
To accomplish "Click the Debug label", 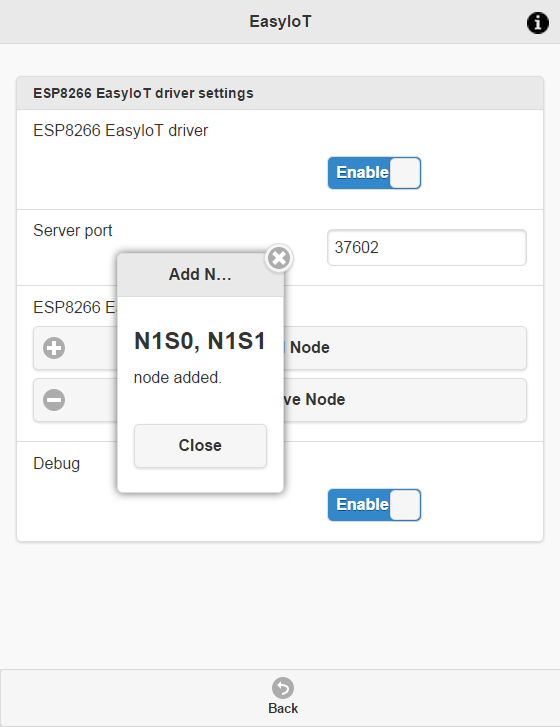I will [x=57, y=464].
